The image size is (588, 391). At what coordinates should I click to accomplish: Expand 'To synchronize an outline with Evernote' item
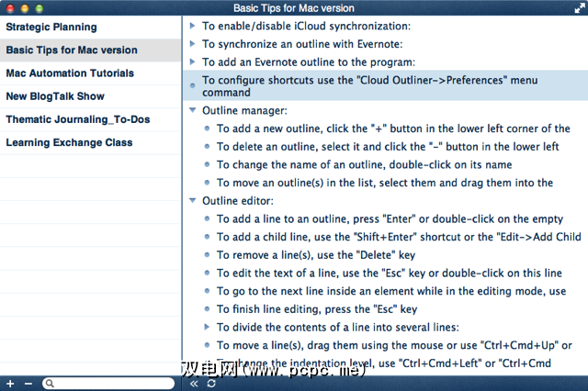[x=192, y=43]
